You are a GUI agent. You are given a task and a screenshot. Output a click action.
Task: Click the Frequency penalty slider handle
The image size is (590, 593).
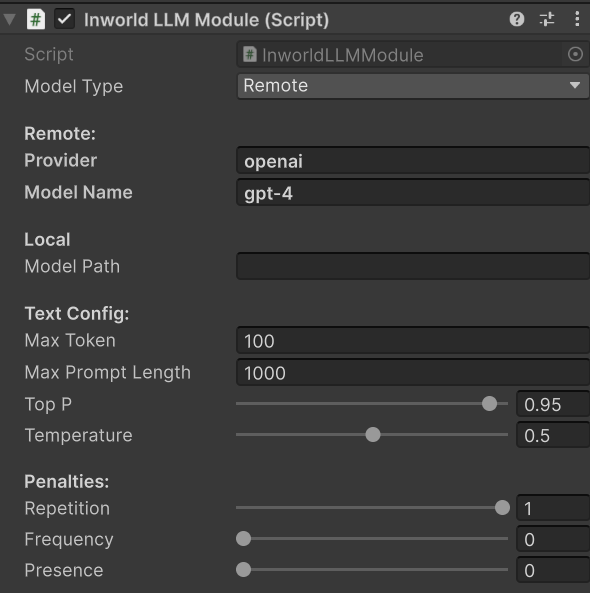coord(244,539)
